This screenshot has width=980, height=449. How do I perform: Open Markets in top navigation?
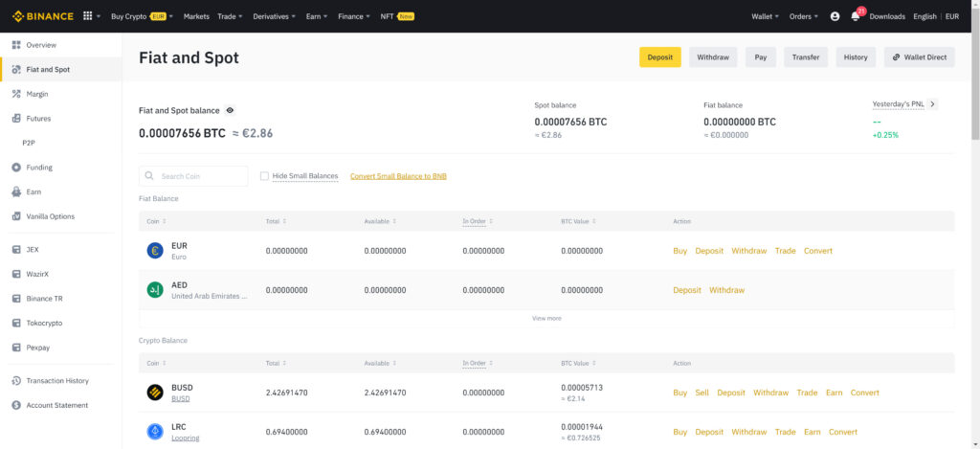196,16
